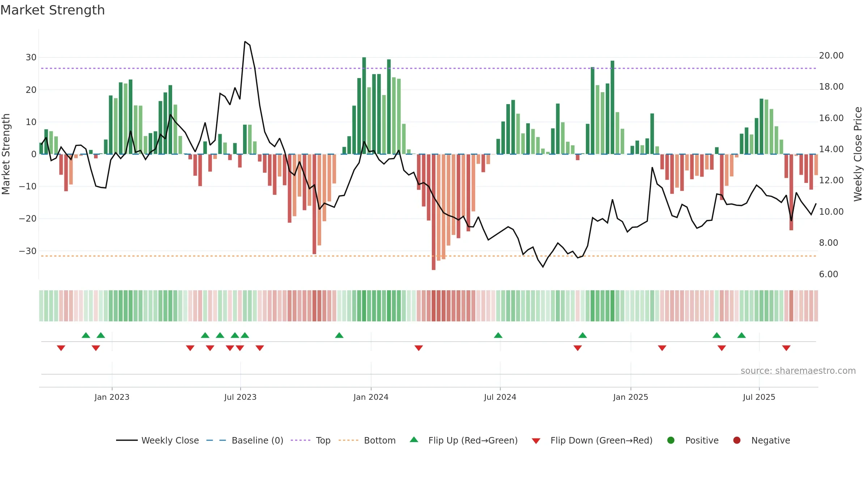Click the 16.00 price axis tick

pyautogui.click(x=831, y=118)
